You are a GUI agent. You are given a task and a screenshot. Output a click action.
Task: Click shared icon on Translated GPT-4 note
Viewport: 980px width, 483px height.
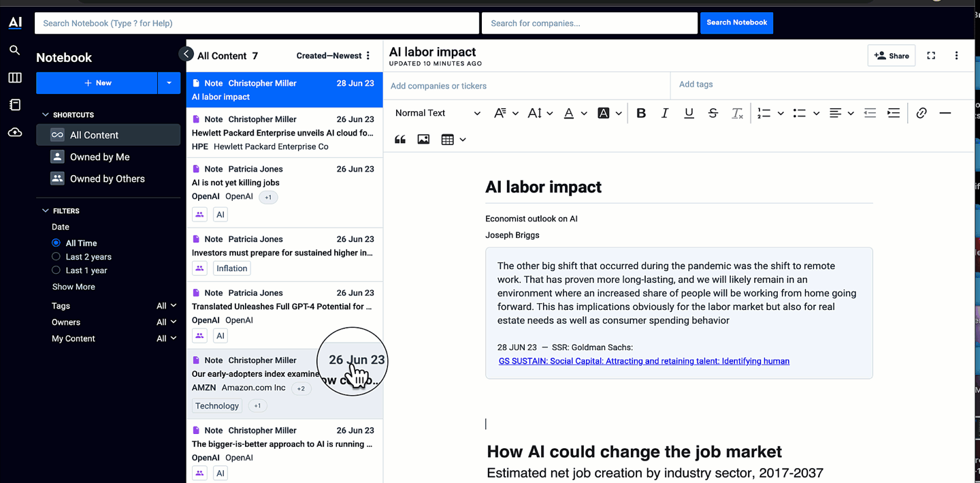click(x=199, y=336)
